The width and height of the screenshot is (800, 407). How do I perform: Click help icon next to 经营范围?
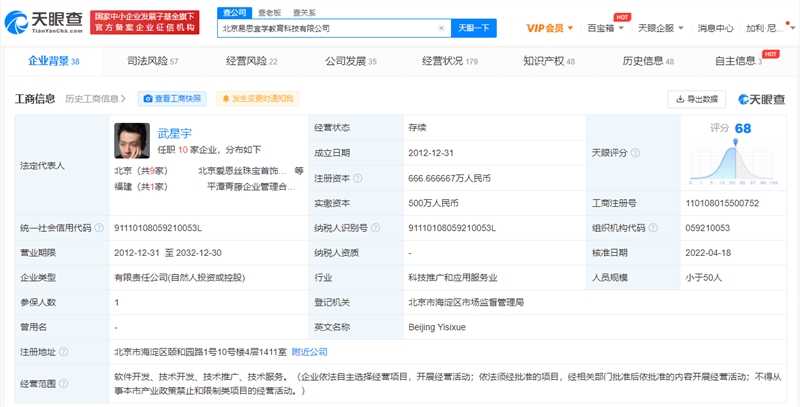63,384
